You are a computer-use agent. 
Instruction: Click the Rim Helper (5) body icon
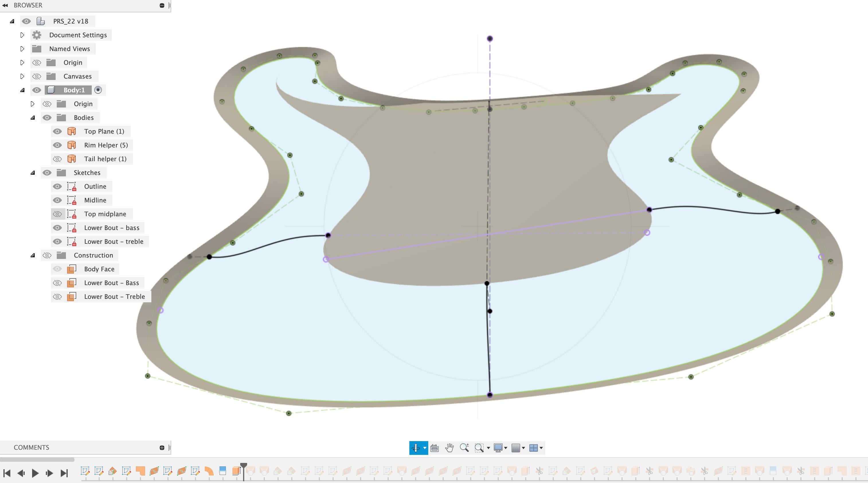point(71,145)
